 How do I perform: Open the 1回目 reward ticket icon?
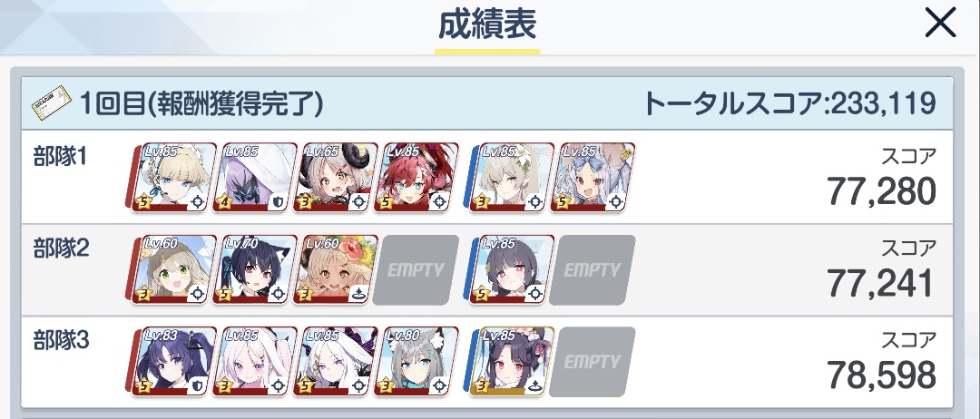point(51,103)
